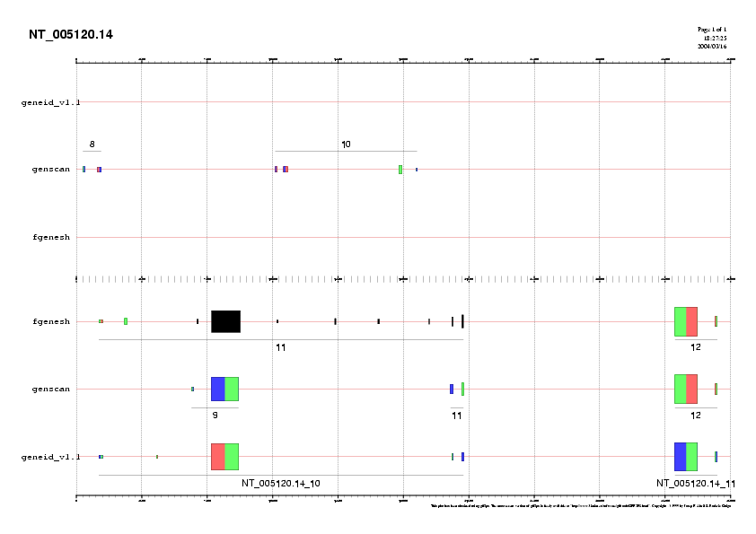Click gene label 8 in upper genscan
The image size is (756, 534).
pos(92,144)
